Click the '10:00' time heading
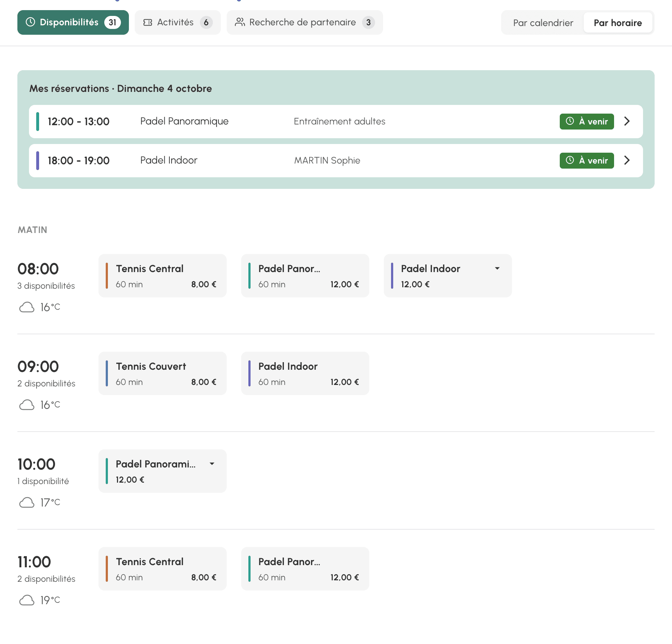This screenshot has width=672, height=644. pos(36,464)
